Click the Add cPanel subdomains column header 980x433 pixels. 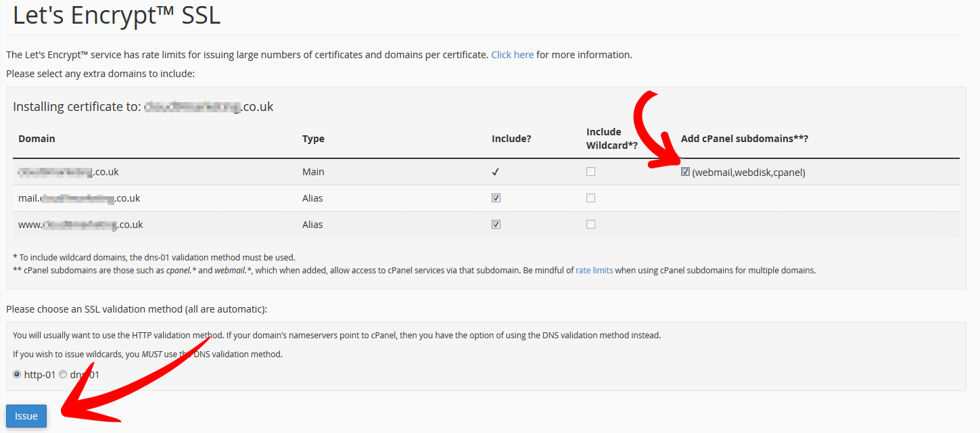coord(745,138)
